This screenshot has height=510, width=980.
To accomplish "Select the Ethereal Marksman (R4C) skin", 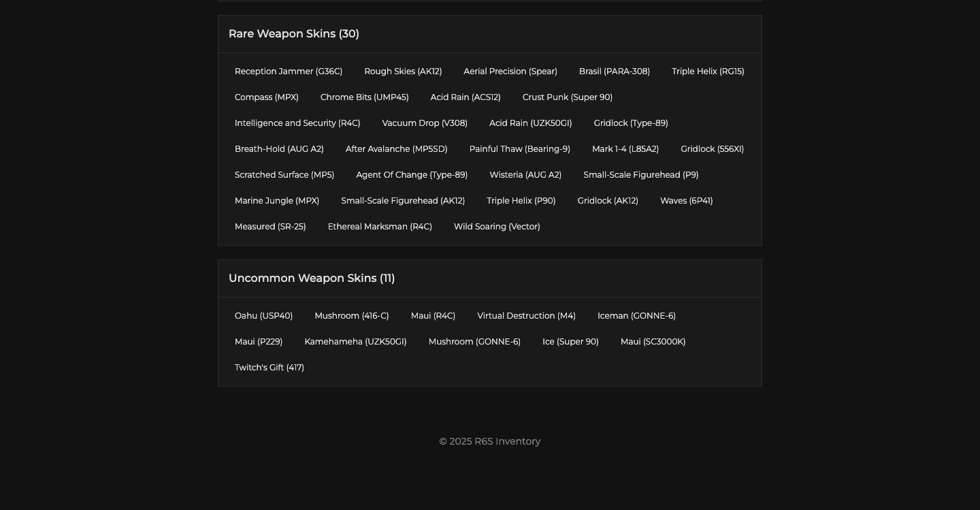I will coord(380,227).
